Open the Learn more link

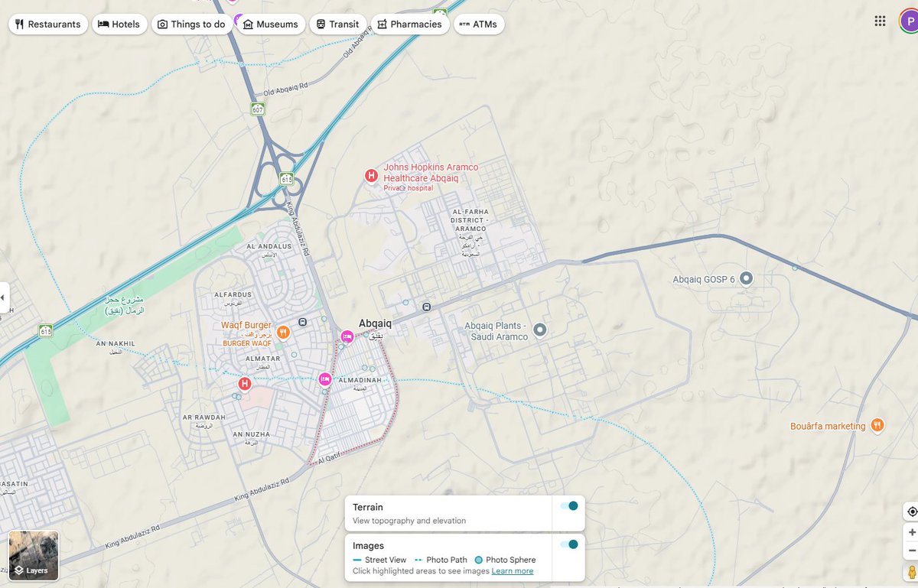click(x=513, y=571)
